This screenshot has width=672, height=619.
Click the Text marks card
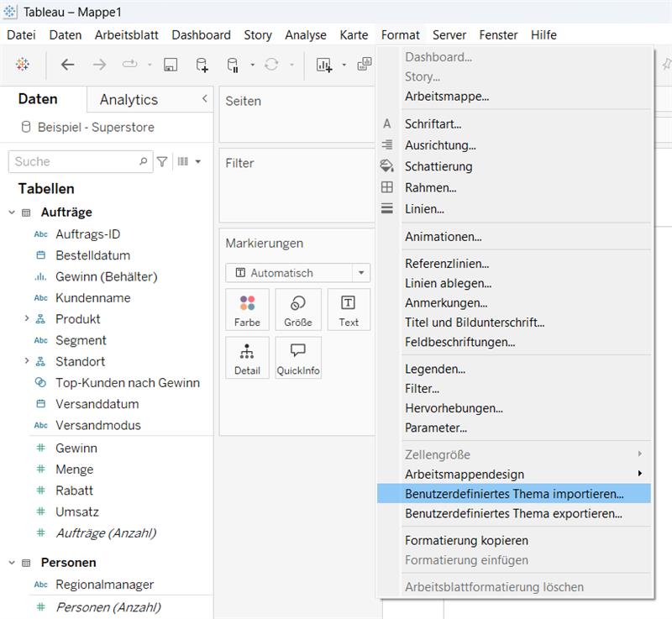click(349, 309)
